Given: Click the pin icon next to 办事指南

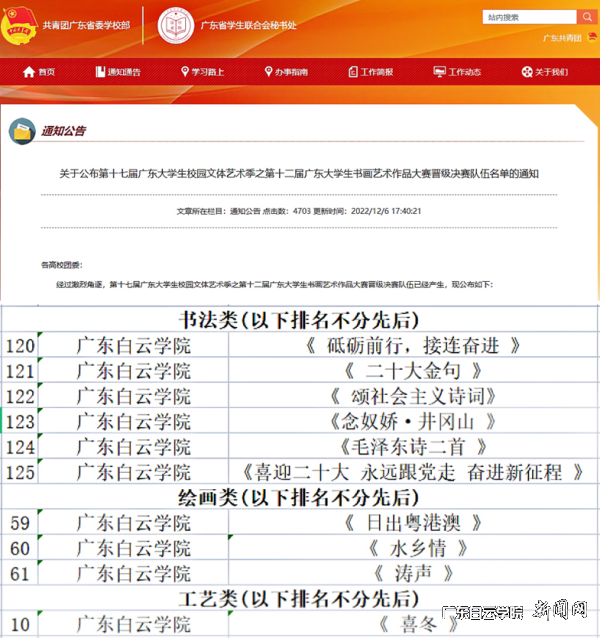Looking at the screenshot, I should pyautogui.click(x=268, y=72).
